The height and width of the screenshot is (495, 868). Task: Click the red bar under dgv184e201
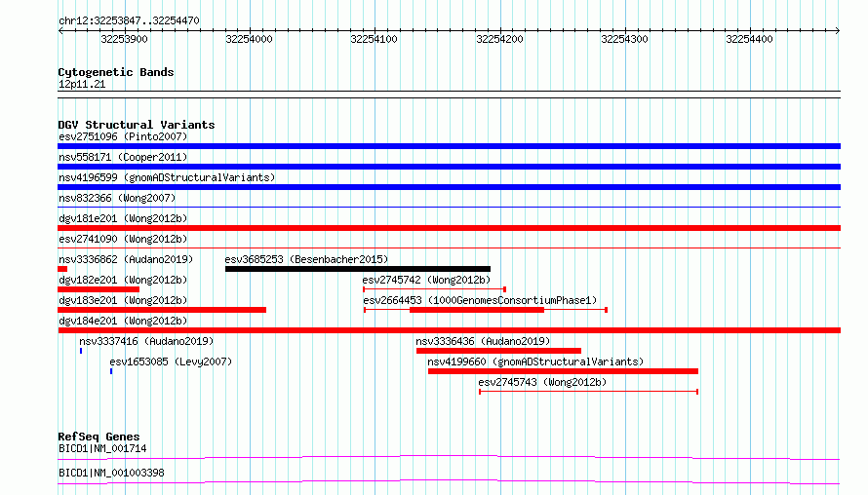(x=449, y=330)
